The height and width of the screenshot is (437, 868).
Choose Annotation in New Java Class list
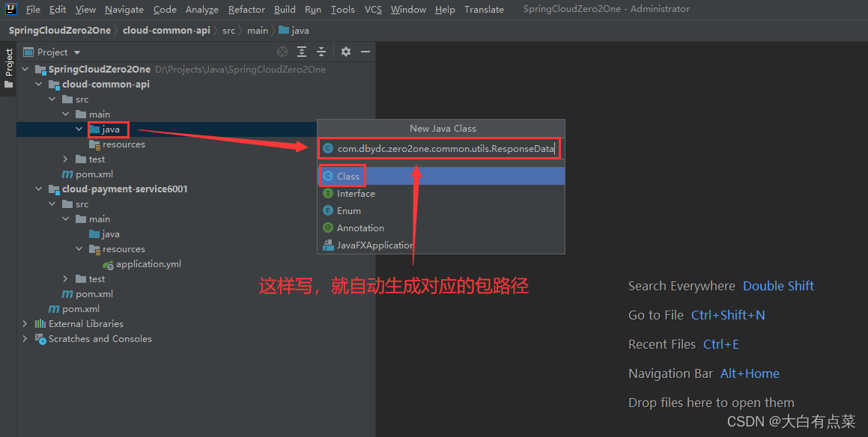(441, 228)
